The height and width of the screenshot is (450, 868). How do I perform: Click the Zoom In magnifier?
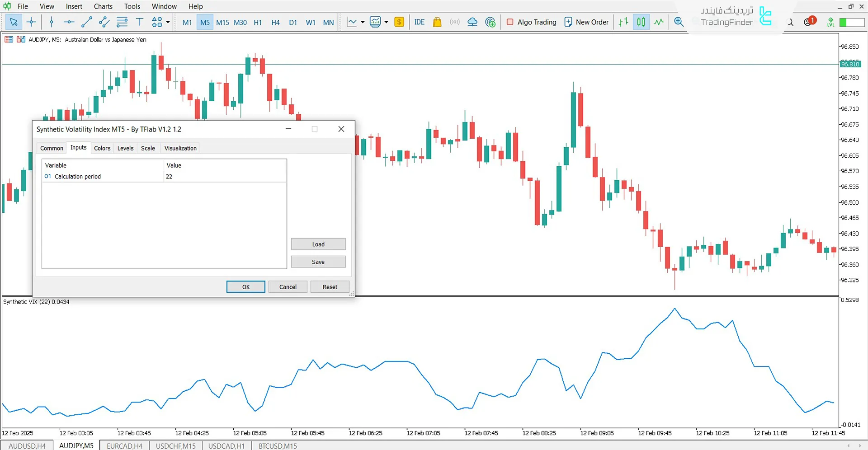pyautogui.click(x=679, y=22)
